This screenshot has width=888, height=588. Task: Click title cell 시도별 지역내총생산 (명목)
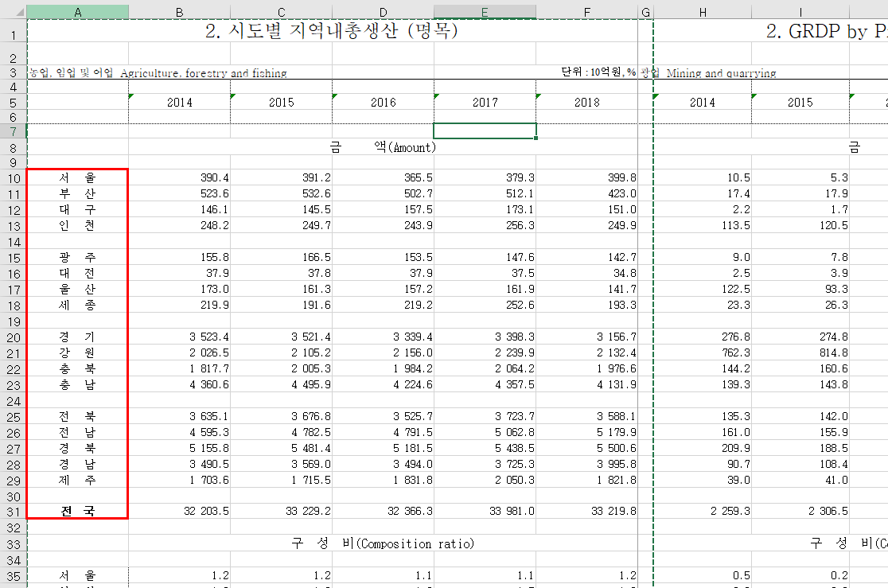click(x=332, y=30)
